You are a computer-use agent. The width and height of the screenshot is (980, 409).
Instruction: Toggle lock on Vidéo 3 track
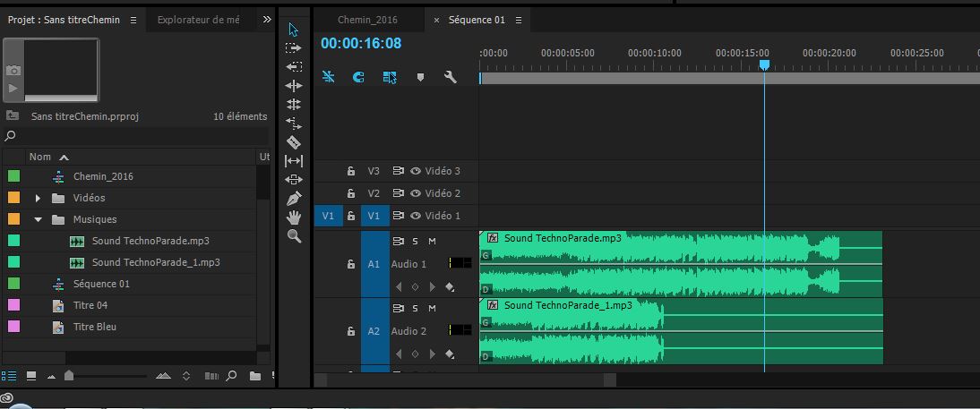click(351, 170)
